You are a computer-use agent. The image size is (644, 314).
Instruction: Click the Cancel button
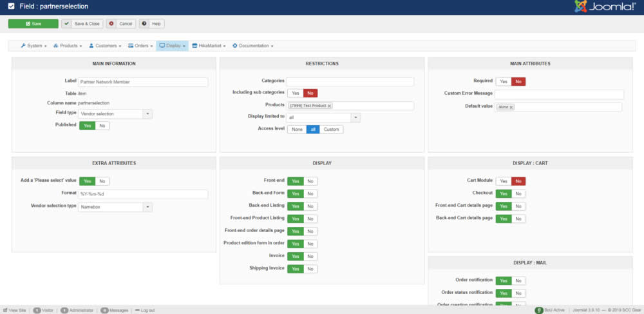121,24
